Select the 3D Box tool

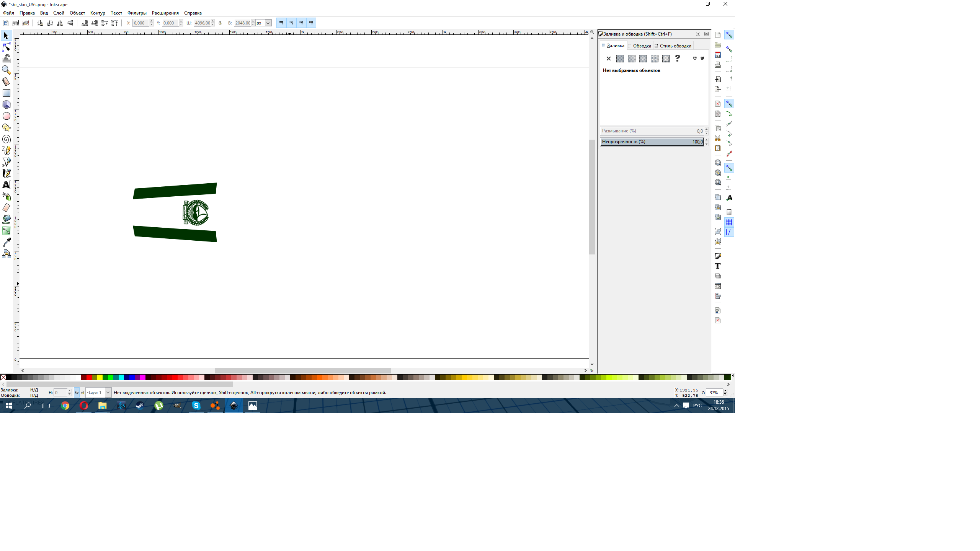point(6,104)
